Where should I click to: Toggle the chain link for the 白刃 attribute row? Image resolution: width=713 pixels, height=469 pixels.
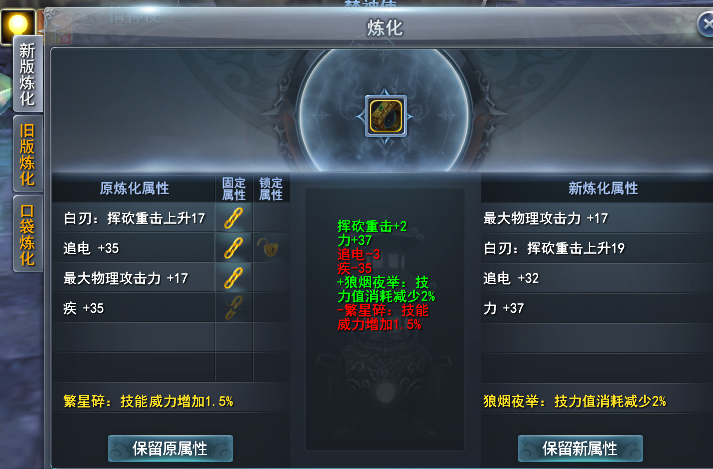pyautogui.click(x=233, y=218)
